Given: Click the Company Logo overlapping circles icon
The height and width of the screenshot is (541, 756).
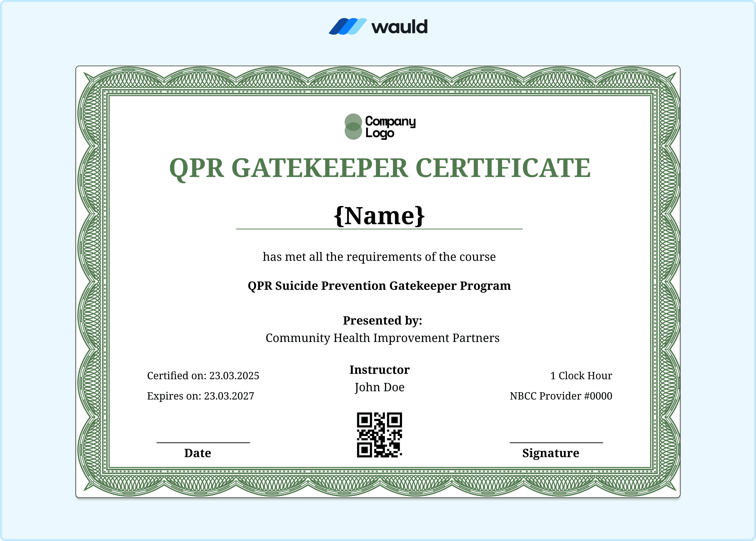Looking at the screenshot, I should [353, 126].
